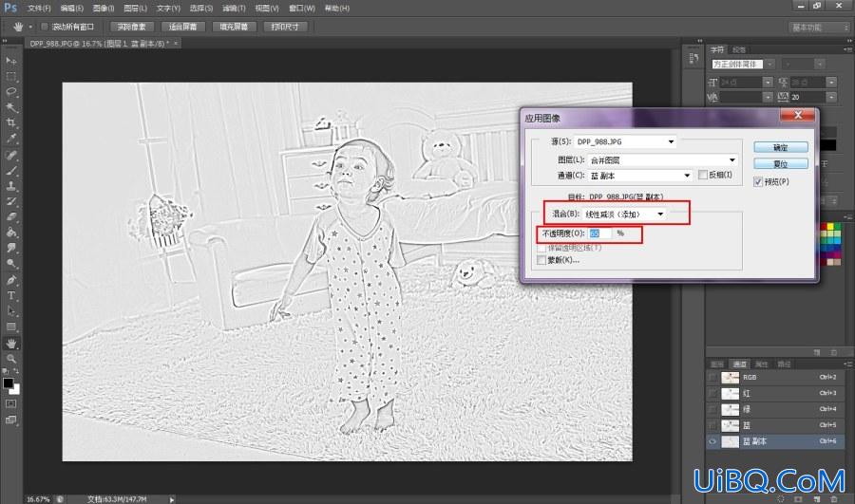Show the 蓝 channel visibility
Screen dimensions: 855x504
[712, 425]
